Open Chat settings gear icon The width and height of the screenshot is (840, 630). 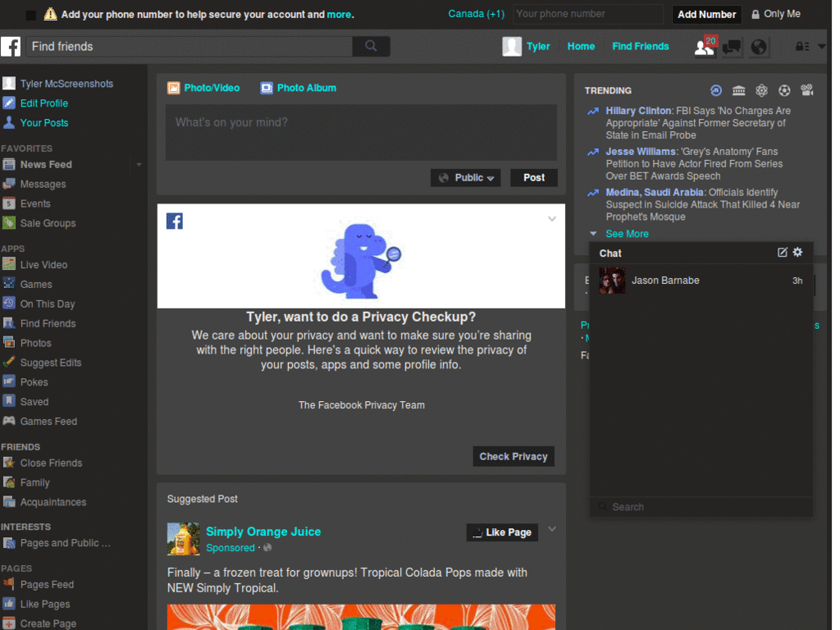click(x=797, y=253)
